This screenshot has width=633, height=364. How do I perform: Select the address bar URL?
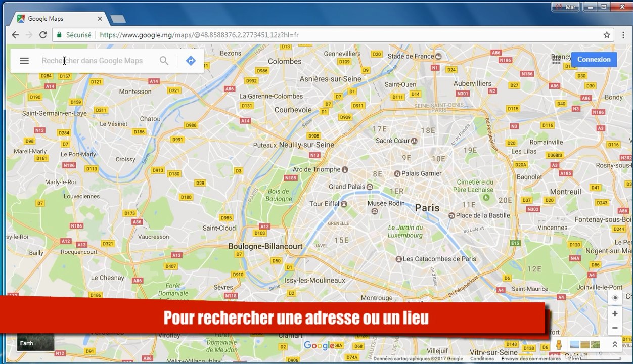(x=199, y=35)
